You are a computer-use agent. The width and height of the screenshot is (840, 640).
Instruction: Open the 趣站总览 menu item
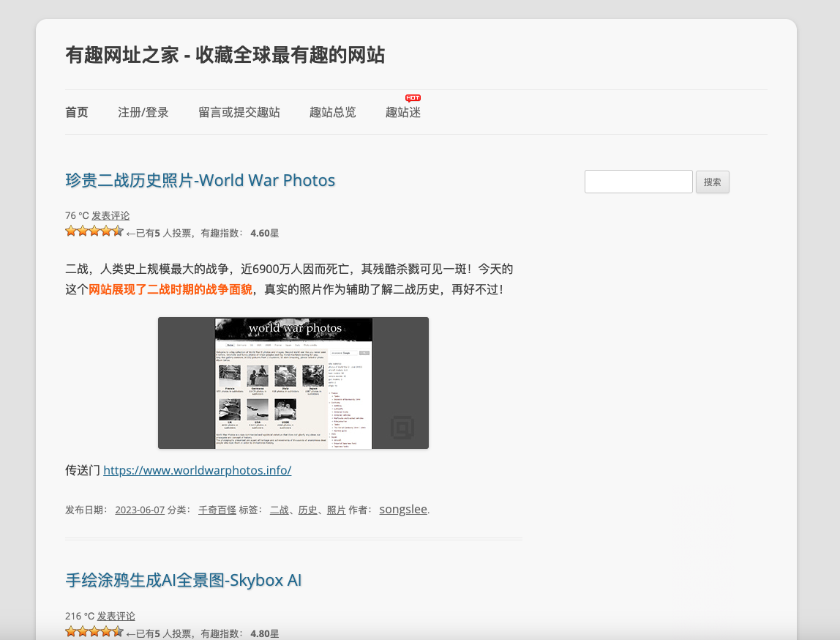pyautogui.click(x=333, y=112)
